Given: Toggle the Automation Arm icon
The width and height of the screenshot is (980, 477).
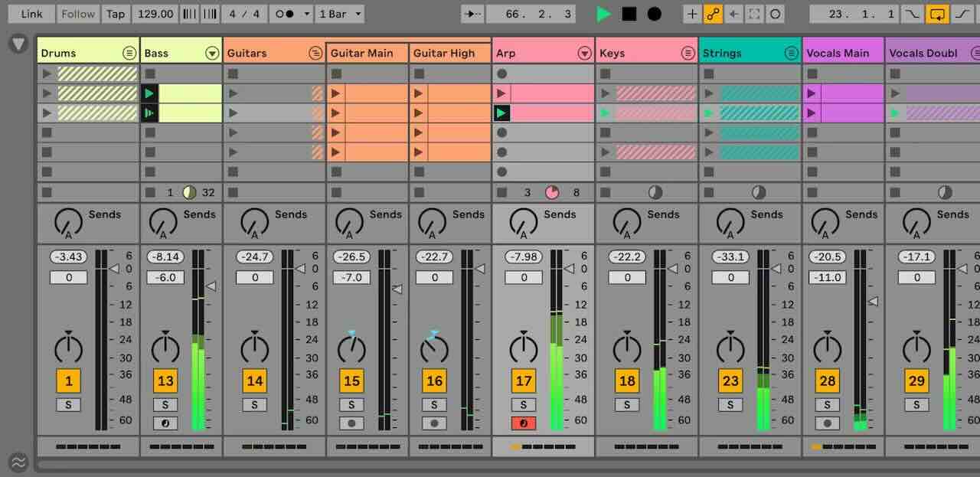Looking at the screenshot, I should click(x=714, y=14).
